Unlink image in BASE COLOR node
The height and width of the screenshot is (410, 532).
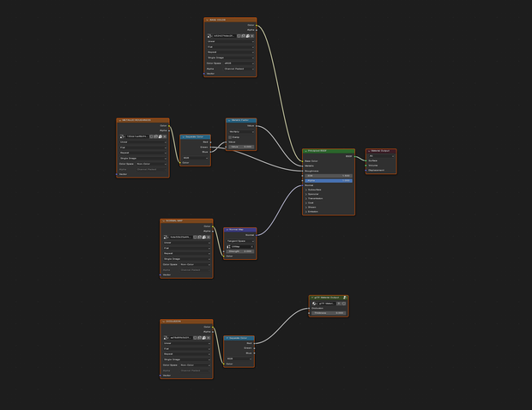[x=252, y=36]
